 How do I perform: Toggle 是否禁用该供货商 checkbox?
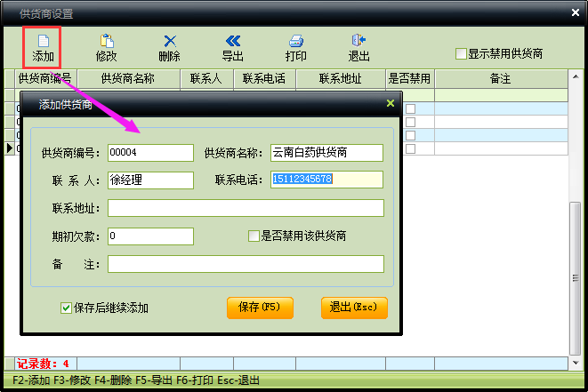pyautogui.click(x=254, y=236)
